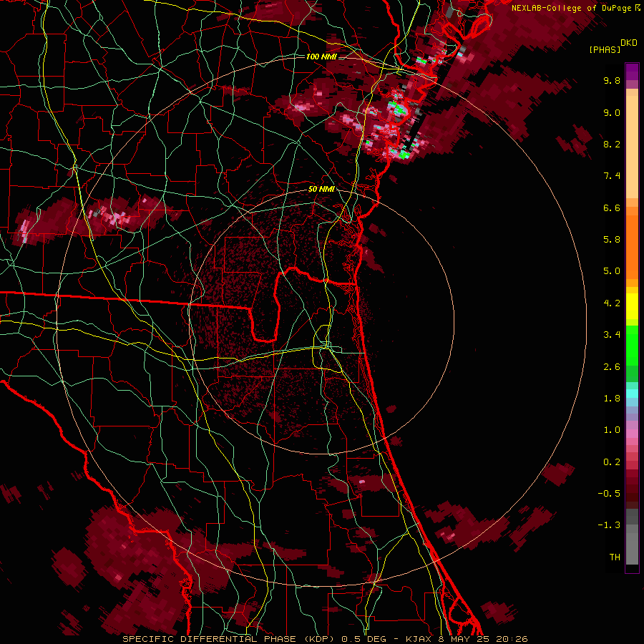The height and width of the screenshot is (644, 644).
Task: Click the DKD legend title
Action: tap(629, 43)
